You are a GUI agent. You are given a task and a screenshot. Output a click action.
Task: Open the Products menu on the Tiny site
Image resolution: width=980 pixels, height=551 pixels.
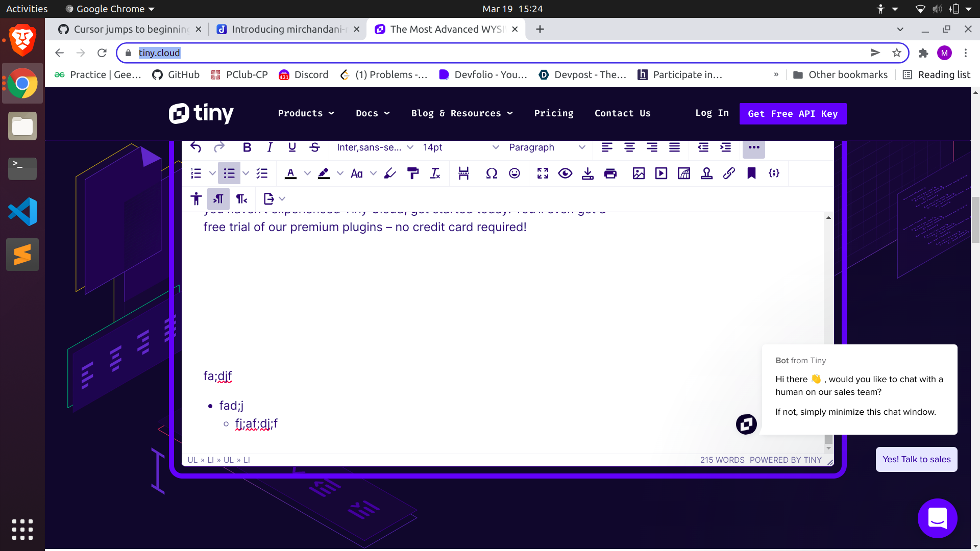coord(305,113)
